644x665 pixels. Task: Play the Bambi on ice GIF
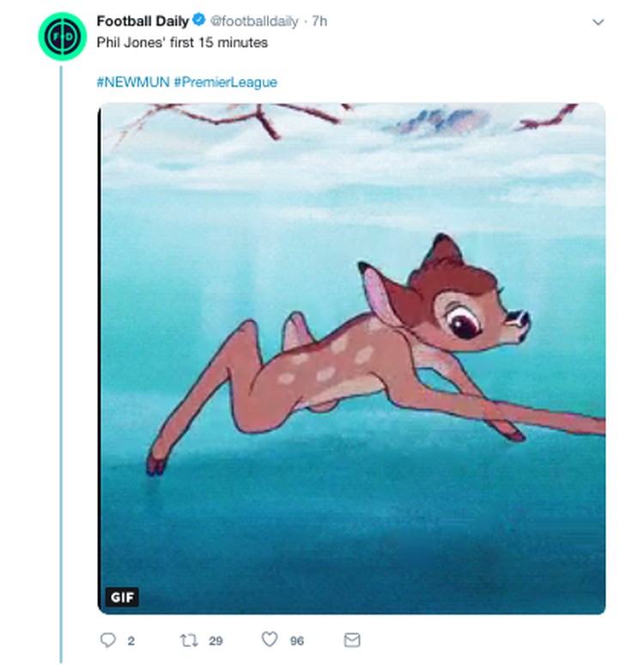[x=351, y=359]
